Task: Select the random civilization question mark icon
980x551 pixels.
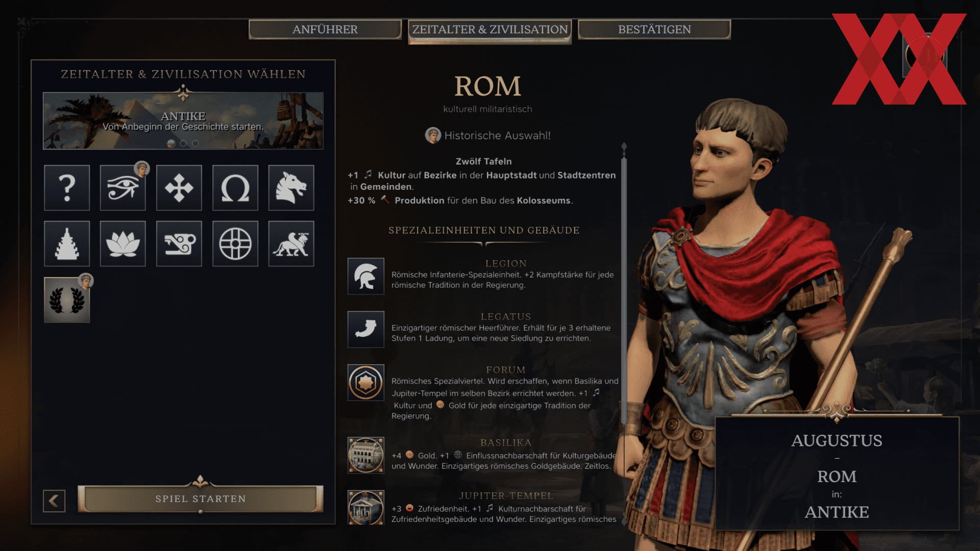Action: tap(67, 188)
